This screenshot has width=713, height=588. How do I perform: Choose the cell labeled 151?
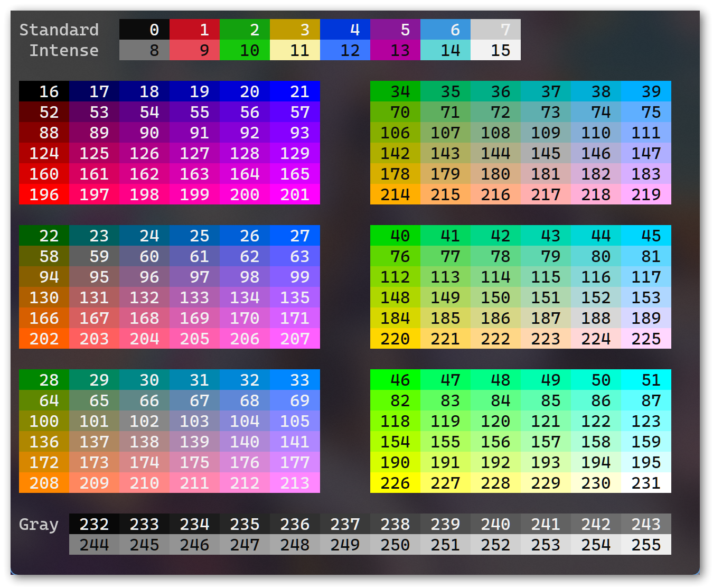tap(546, 297)
